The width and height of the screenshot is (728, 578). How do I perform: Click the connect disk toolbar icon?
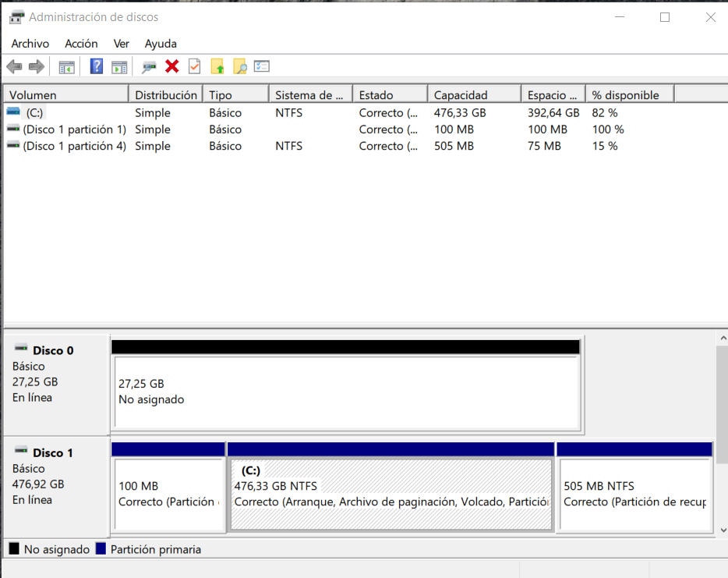(149, 67)
